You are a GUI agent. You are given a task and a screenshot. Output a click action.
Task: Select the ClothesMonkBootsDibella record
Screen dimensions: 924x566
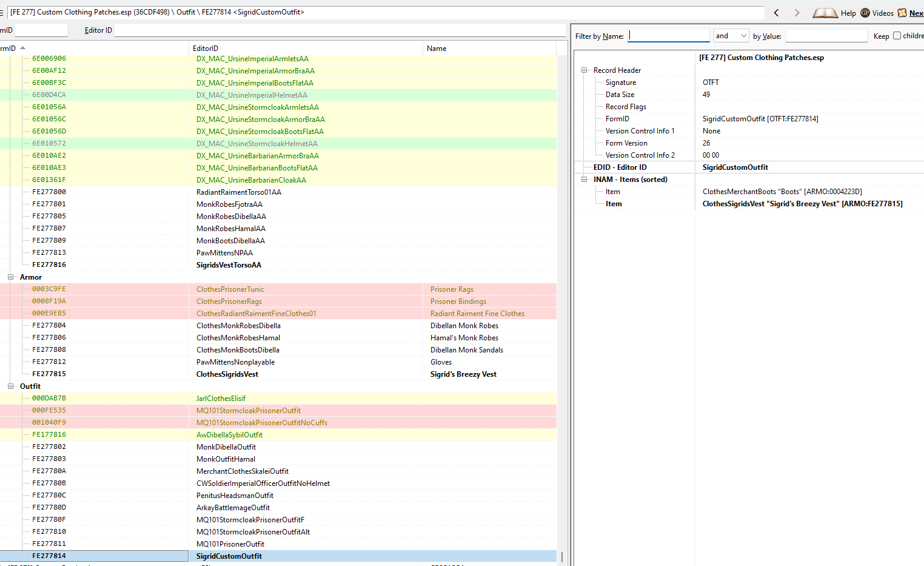pyautogui.click(x=278, y=350)
